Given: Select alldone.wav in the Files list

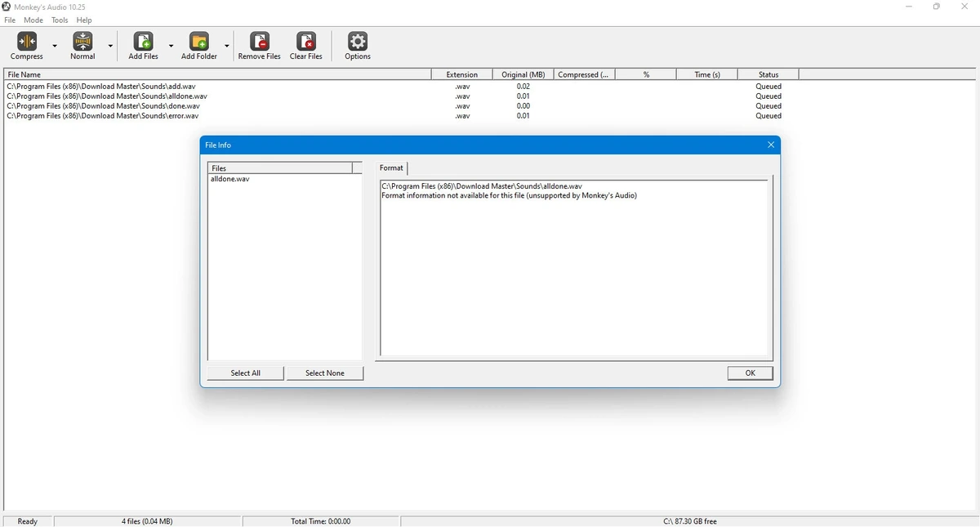Looking at the screenshot, I should pos(230,178).
